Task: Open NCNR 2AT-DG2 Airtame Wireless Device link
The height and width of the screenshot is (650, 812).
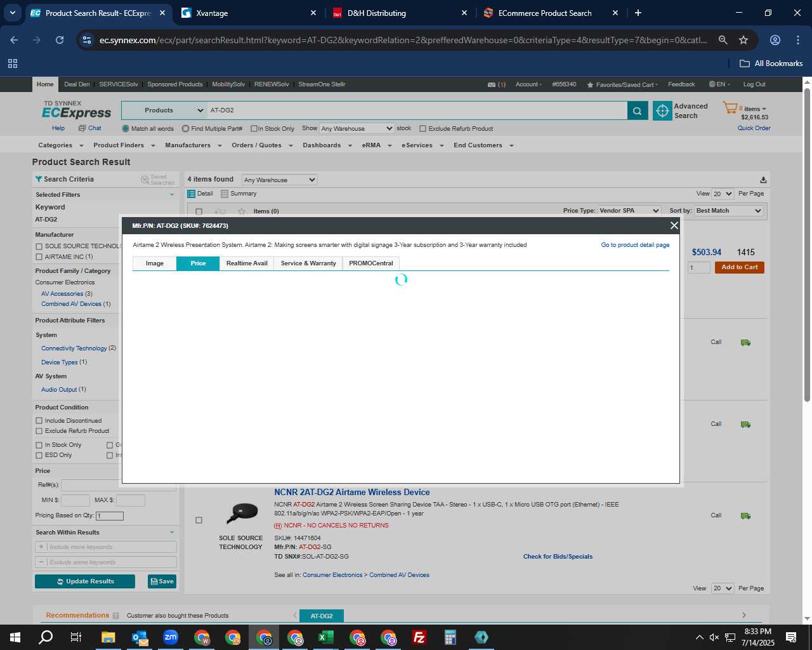Action: point(352,493)
